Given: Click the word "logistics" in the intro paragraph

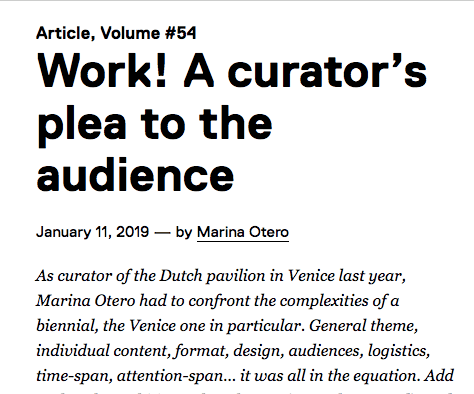Looking at the screenshot, I should click(399, 351).
